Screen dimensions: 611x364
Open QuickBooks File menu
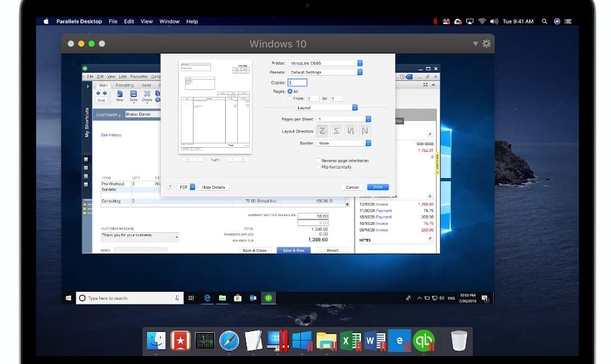click(90, 77)
